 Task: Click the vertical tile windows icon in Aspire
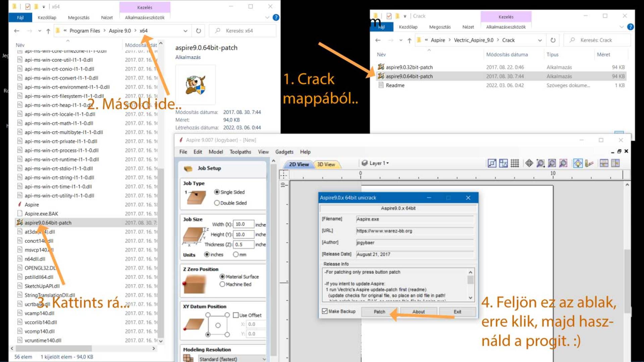click(615, 163)
